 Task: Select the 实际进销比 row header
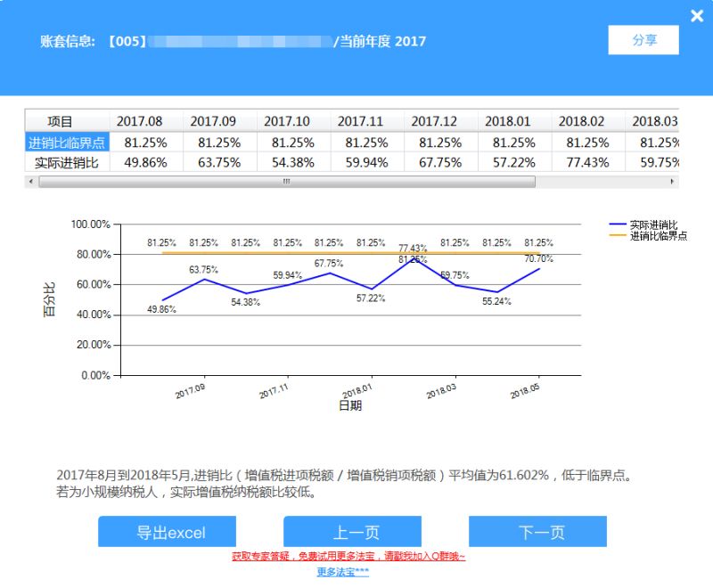67,163
